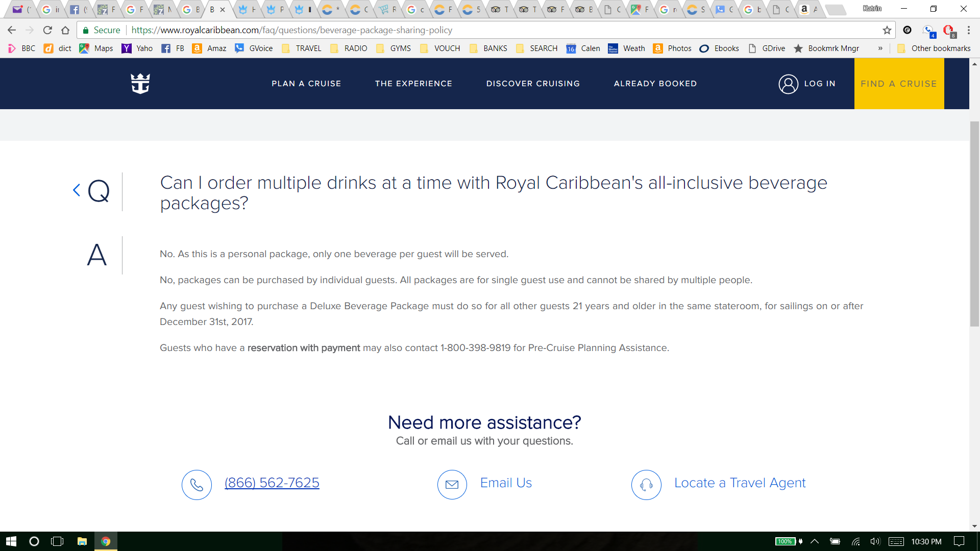Click the Royal Caribbean crown anchor logo
Screen dimensions: 980x551
coord(140,84)
